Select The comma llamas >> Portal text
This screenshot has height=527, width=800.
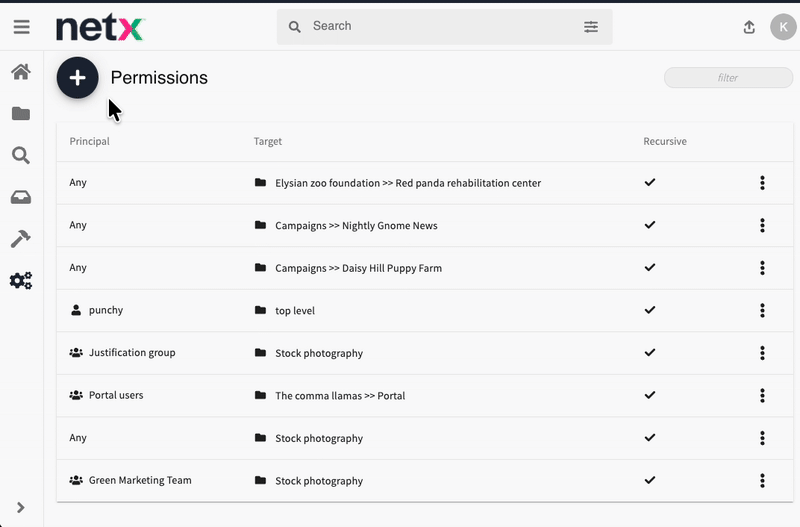coord(340,396)
